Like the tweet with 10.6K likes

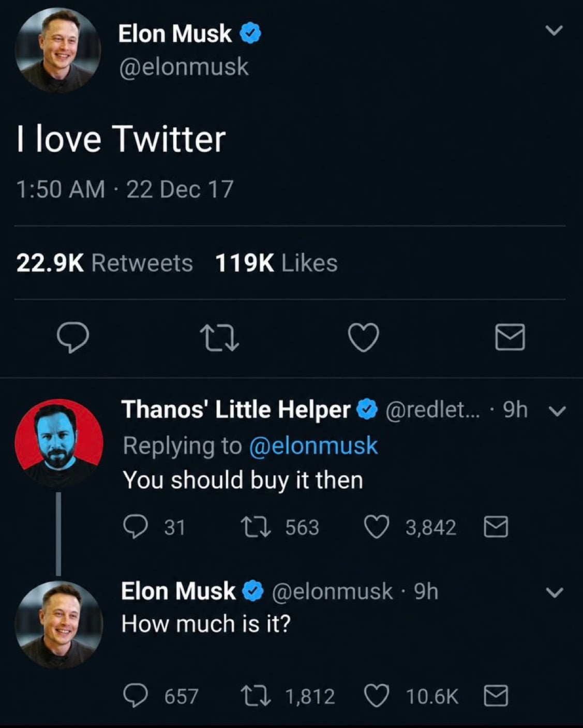[377, 696]
